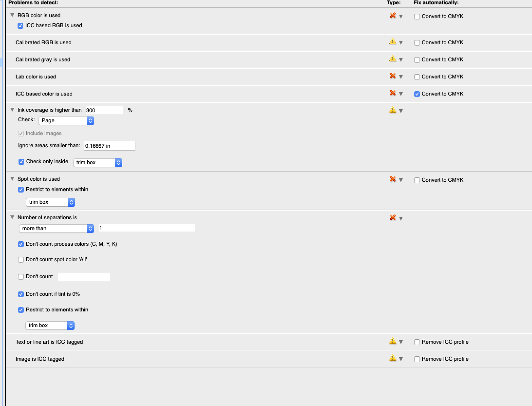The width and height of the screenshot is (532, 406).
Task: Click the error icon for ICC based color
Action: click(x=392, y=93)
